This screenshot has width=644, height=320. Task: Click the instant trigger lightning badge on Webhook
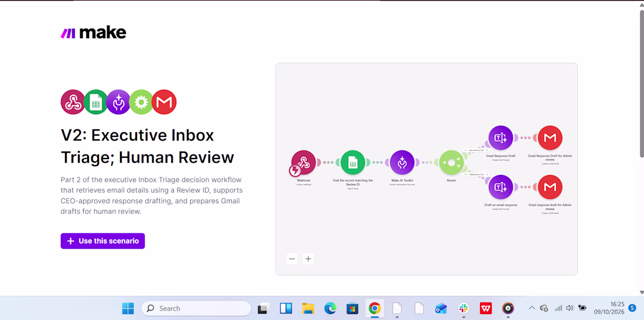295,170
